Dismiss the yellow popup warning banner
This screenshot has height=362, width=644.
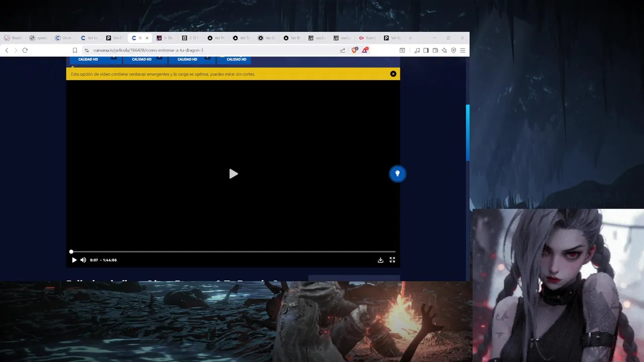pyautogui.click(x=393, y=74)
